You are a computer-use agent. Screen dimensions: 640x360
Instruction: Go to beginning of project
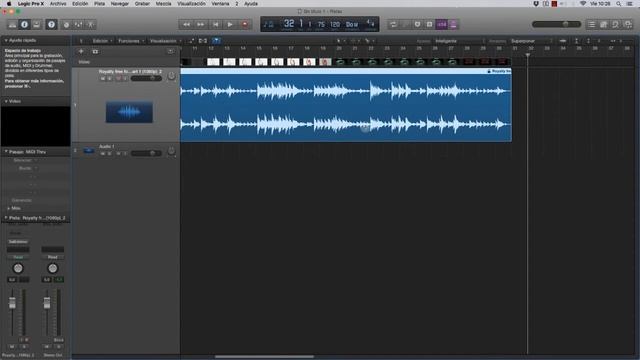click(x=216, y=24)
